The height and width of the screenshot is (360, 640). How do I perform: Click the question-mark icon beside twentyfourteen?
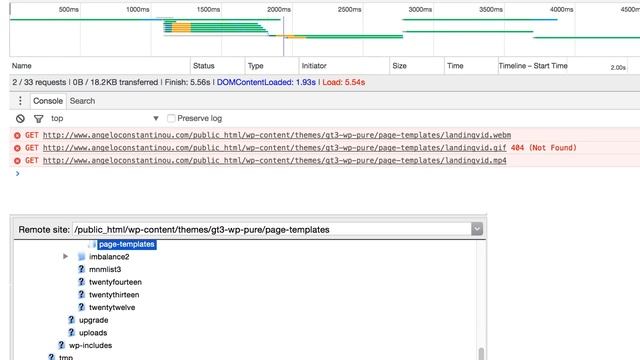pyautogui.click(x=81, y=282)
